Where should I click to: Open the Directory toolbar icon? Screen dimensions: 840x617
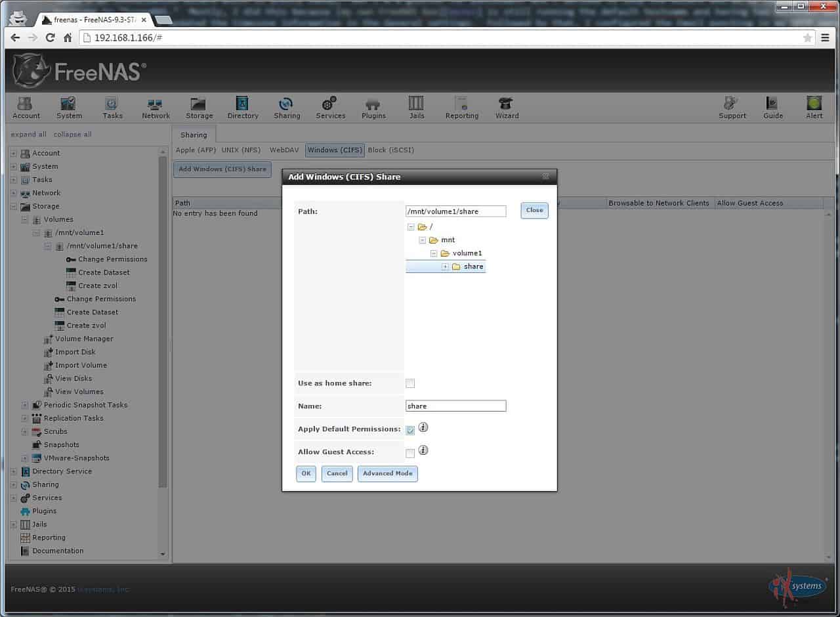click(x=243, y=108)
